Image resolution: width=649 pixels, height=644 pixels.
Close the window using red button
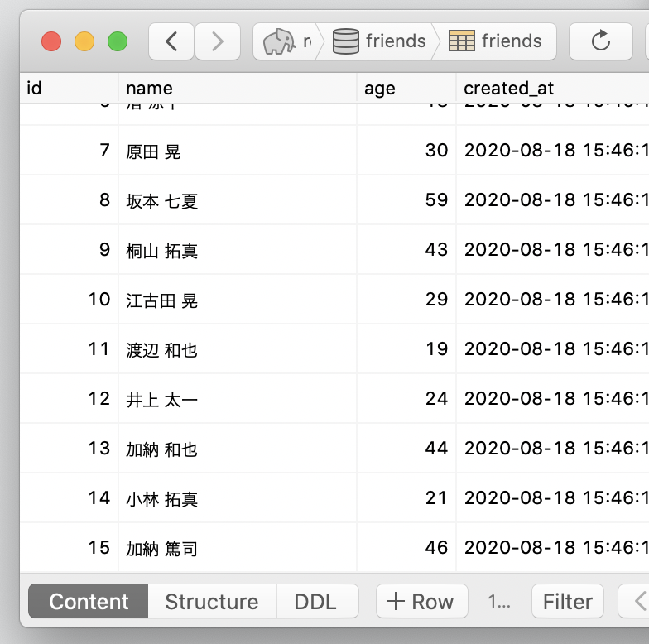(x=51, y=41)
